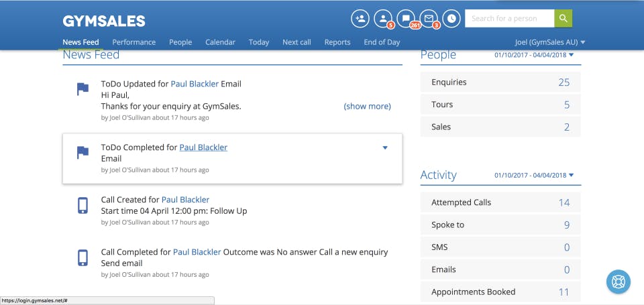This screenshot has height=305, width=644.
Task: Click the add new person icon
Action: [x=360, y=19]
